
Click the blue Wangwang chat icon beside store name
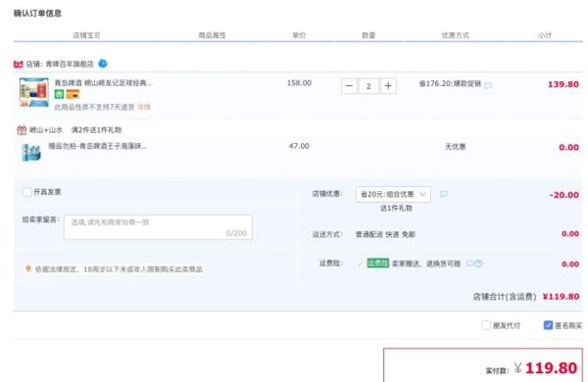103,64
